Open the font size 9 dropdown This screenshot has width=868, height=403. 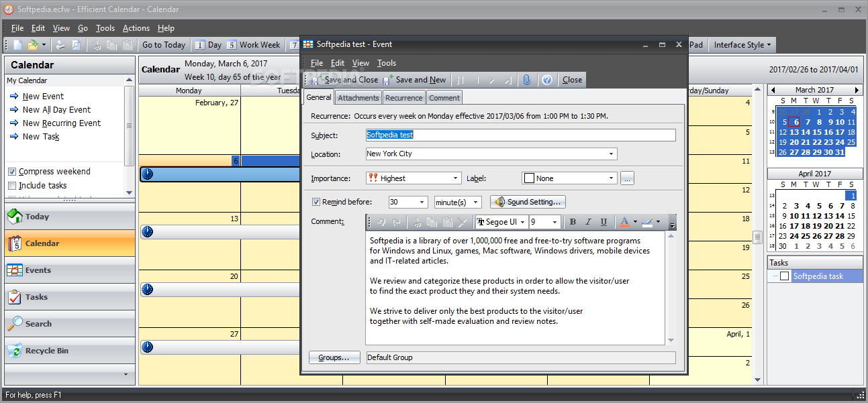click(555, 222)
